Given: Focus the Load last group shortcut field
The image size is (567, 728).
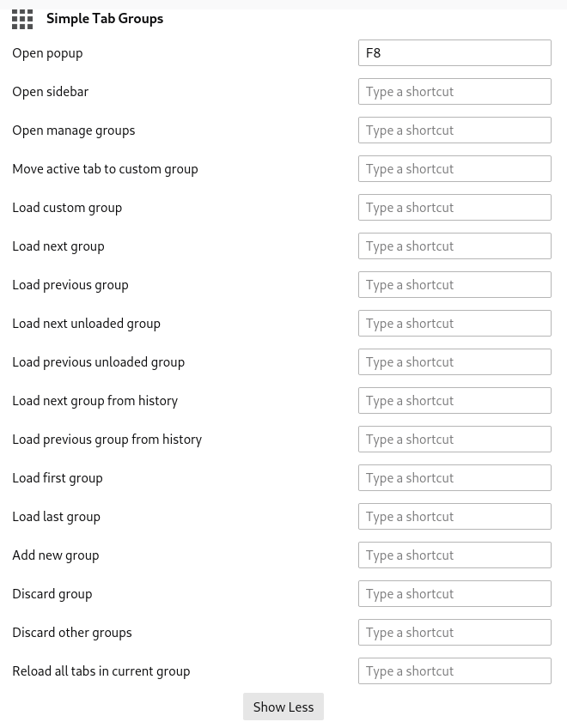Looking at the screenshot, I should pos(454,516).
